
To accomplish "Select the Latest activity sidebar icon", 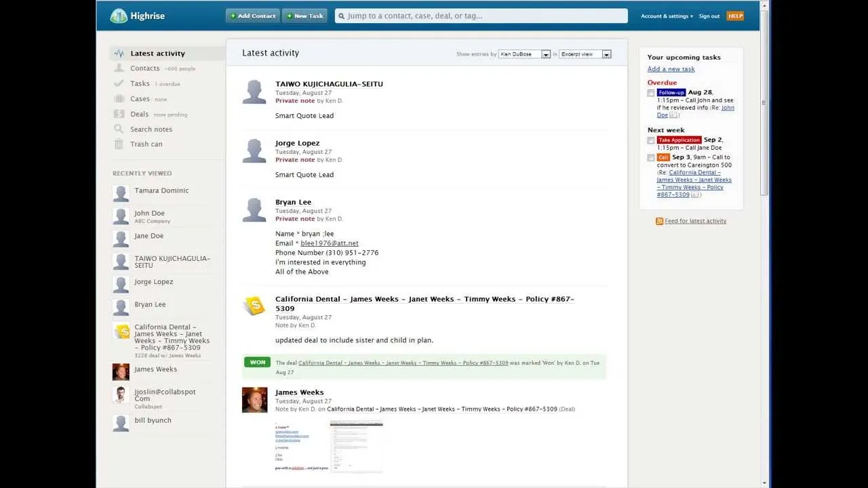I will 117,53.
